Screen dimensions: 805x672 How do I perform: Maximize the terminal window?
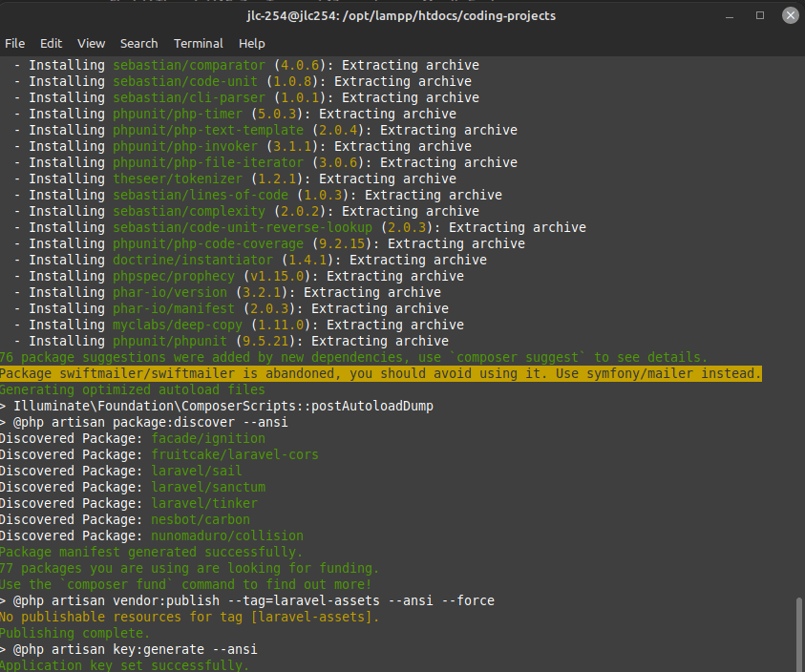(760, 15)
